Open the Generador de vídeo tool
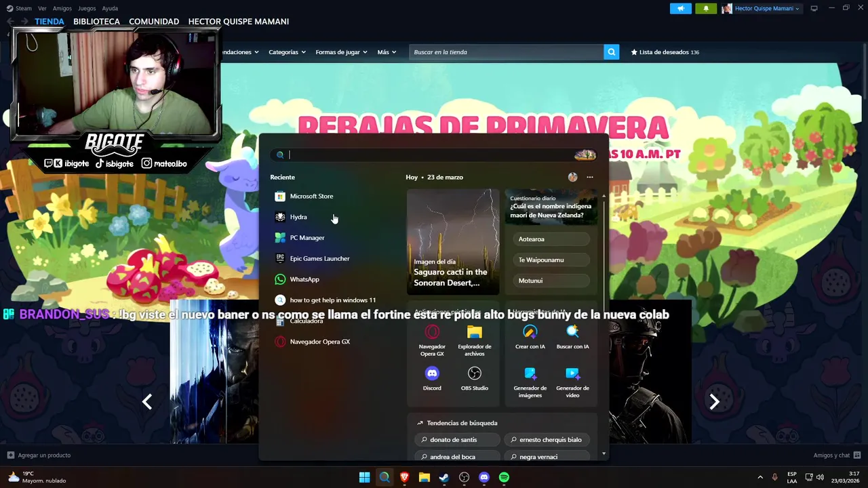The image size is (868, 488). click(x=572, y=382)
